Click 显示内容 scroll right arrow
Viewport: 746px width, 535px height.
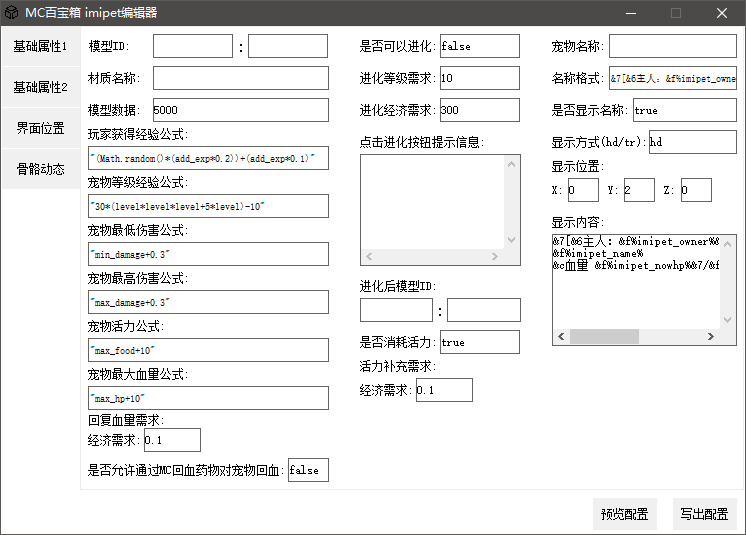coord(711,337)
